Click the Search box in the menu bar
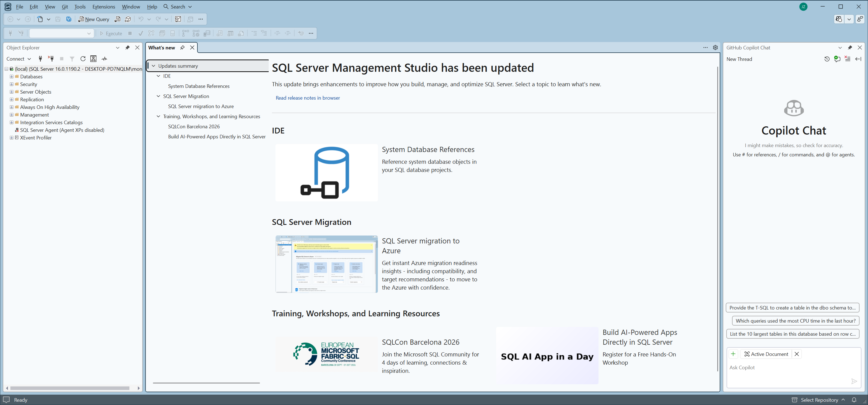 click(177, 7)
